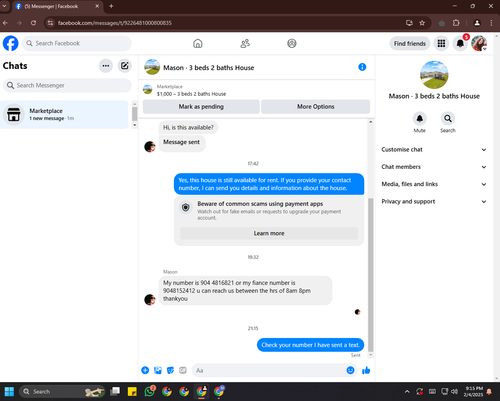The image size is (500, 401).
Task: Open browser extensions puzzle icon
Action: click(x=456, y=23)
